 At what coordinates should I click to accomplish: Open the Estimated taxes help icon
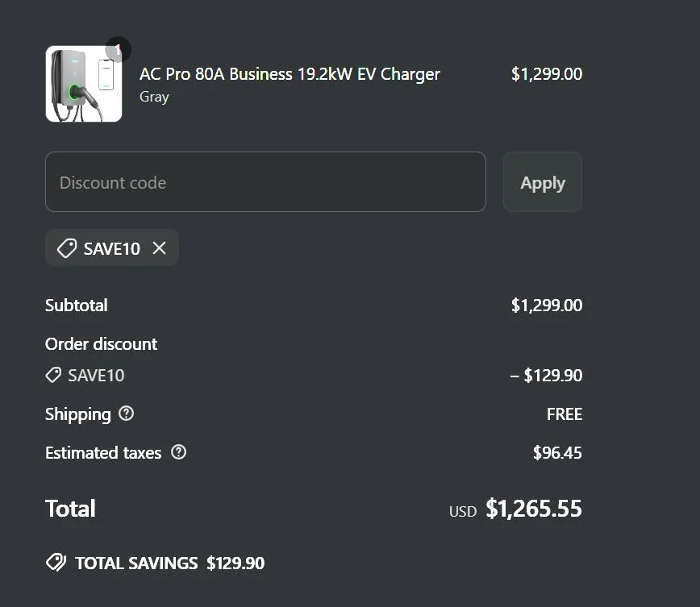pos(179,452)
